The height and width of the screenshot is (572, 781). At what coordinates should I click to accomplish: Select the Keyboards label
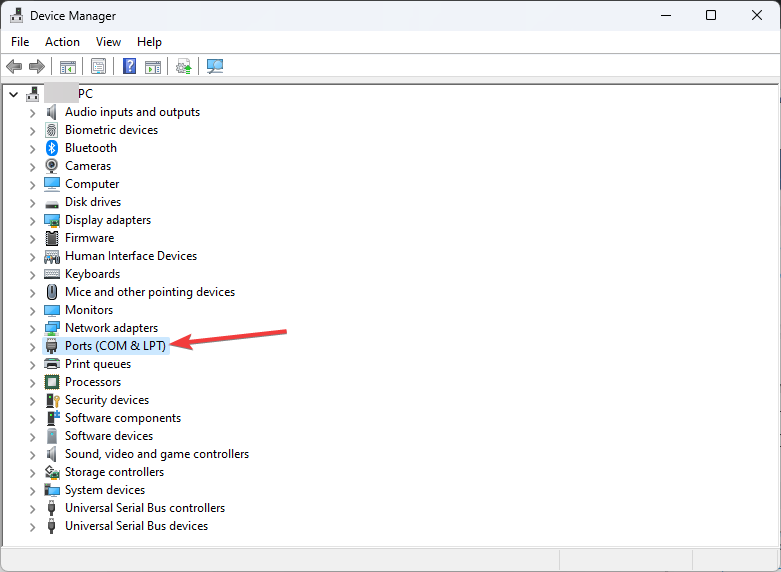[x=93, y=274]
